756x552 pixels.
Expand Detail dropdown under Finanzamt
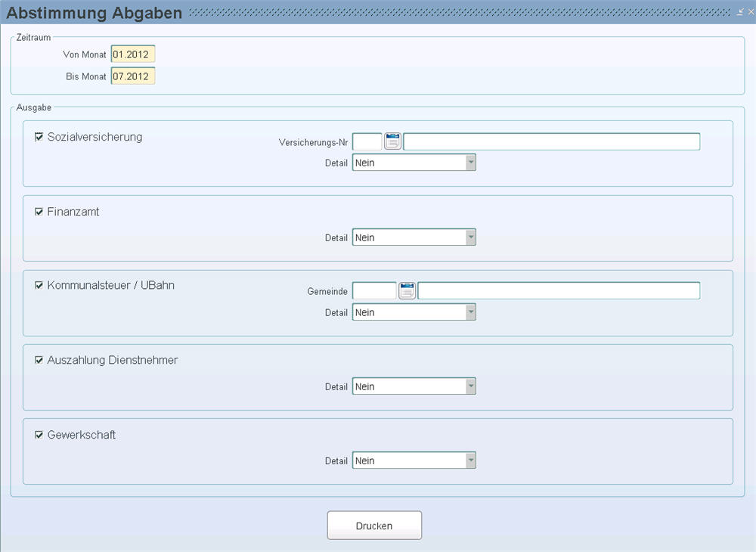pyautogui.click(x=414, y=237)
